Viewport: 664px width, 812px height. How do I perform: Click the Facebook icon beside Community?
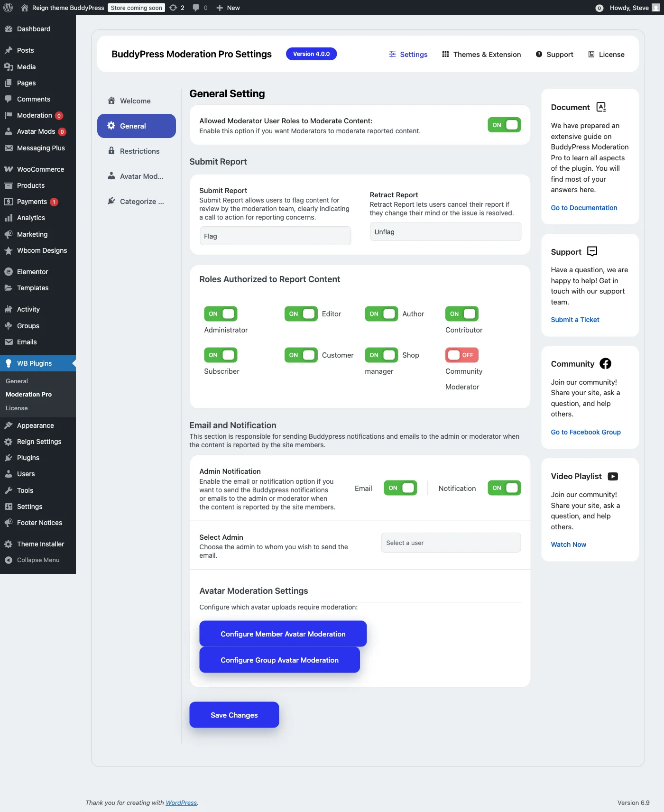coord(605,364)
